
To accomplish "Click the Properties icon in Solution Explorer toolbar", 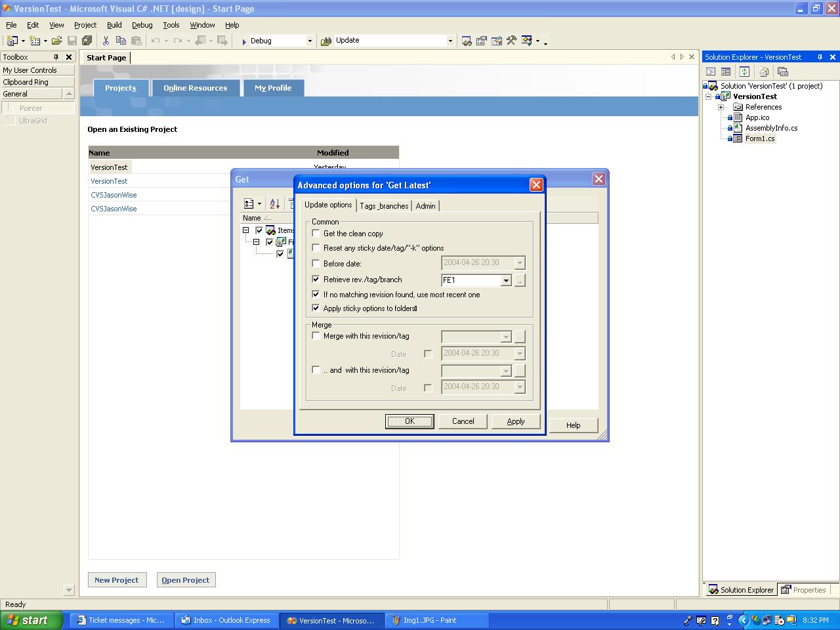I will [782, 72].
